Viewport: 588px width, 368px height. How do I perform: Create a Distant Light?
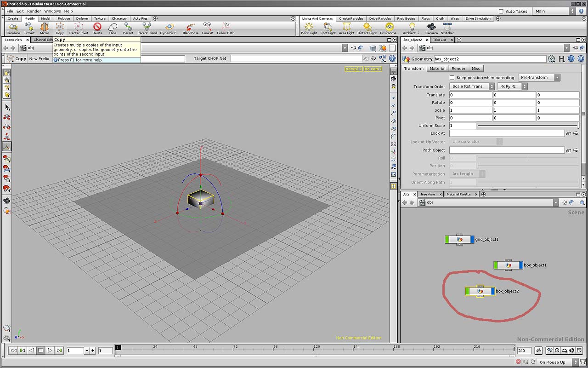[x=367, y=29]
